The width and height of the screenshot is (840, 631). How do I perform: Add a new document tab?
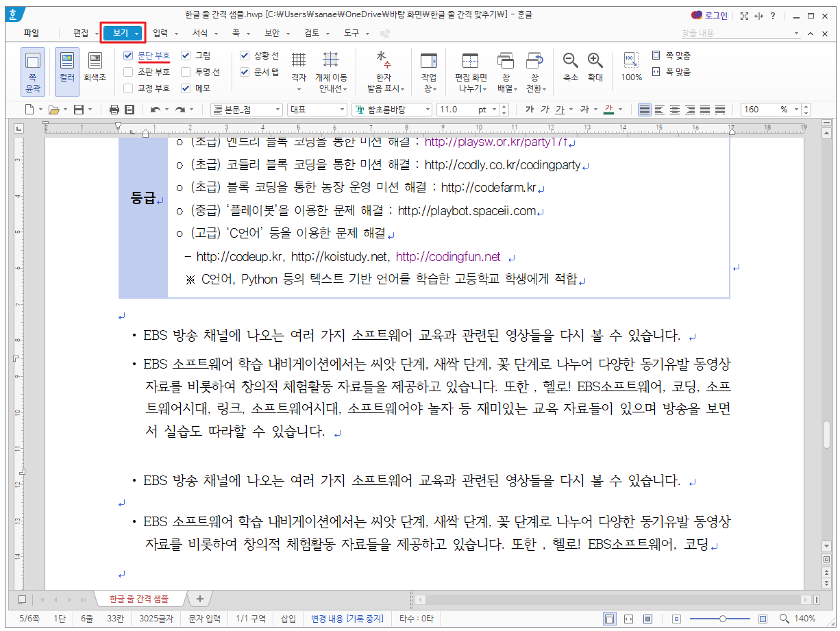pyautogui.click(x=199, y=599)
